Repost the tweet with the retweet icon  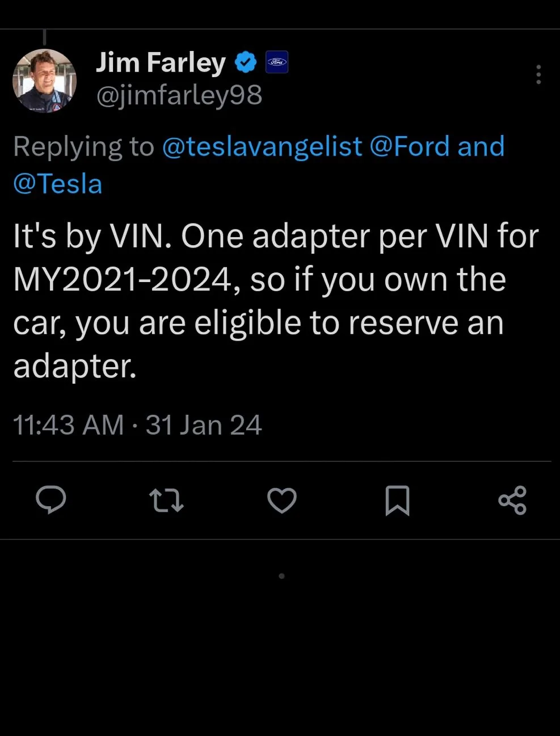[166, 501]
